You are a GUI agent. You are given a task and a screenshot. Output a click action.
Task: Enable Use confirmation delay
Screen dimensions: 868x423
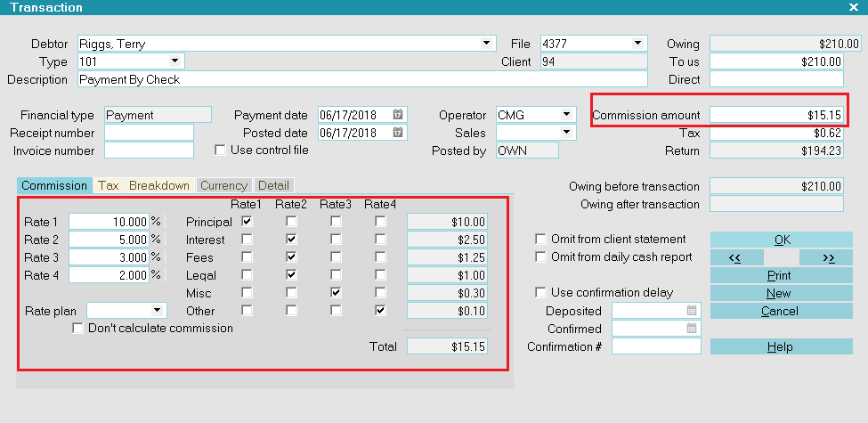click(x=540, y=292)
